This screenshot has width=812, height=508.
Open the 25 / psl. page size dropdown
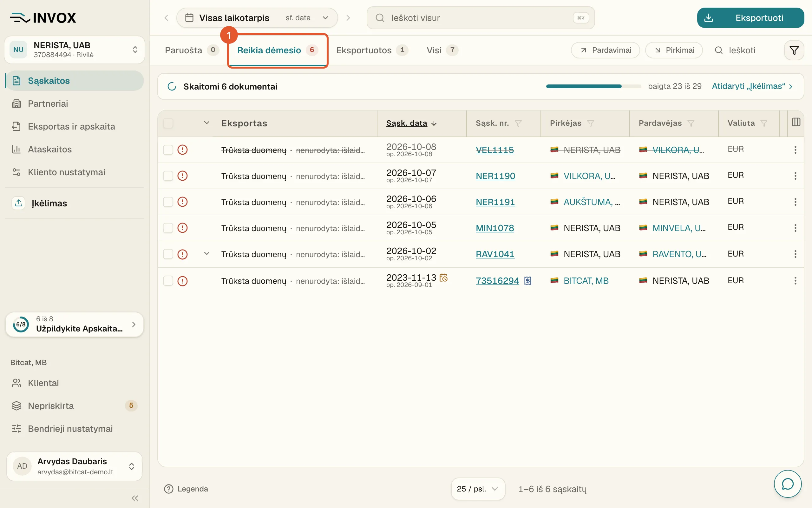click(478, 489)
